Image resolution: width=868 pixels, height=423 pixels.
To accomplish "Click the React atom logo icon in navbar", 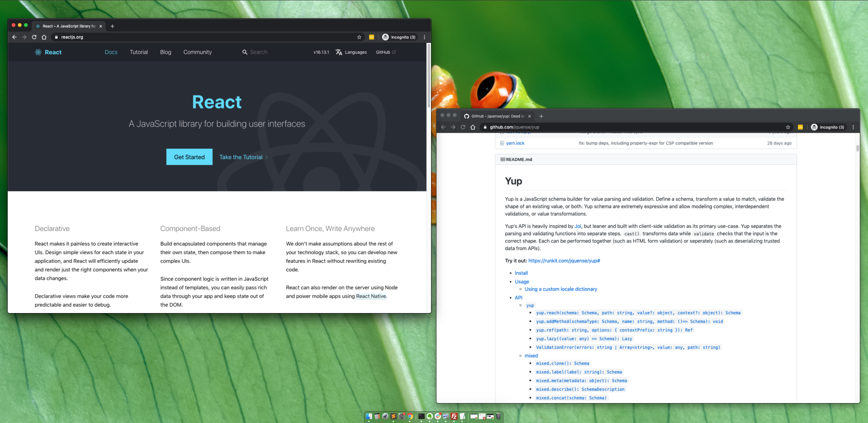I will [38, 52].
